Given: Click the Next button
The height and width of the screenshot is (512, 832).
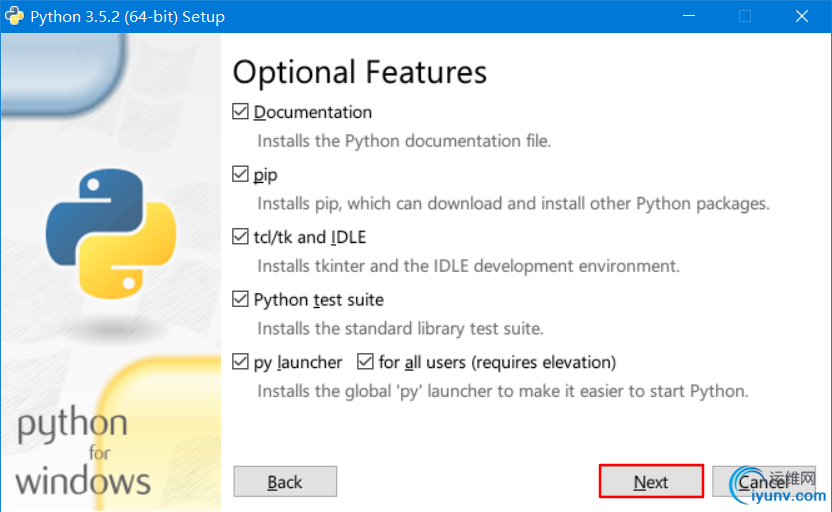Looking at the screenshot, I should coord(651,481).
